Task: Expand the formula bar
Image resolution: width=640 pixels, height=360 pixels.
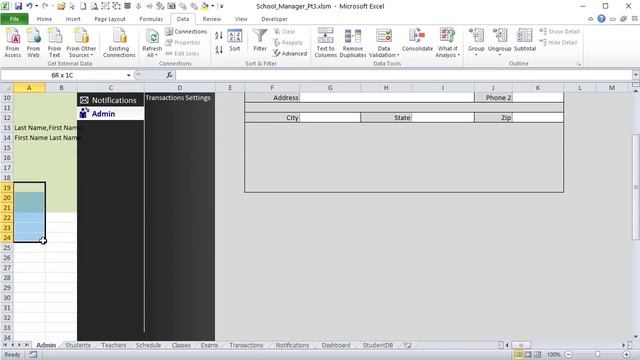Action: coord(636,75)
